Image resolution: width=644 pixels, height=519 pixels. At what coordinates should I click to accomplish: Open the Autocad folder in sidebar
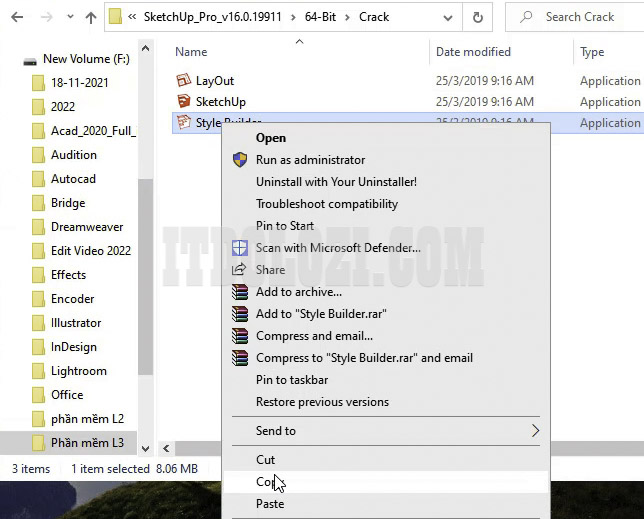coord(73,179)
